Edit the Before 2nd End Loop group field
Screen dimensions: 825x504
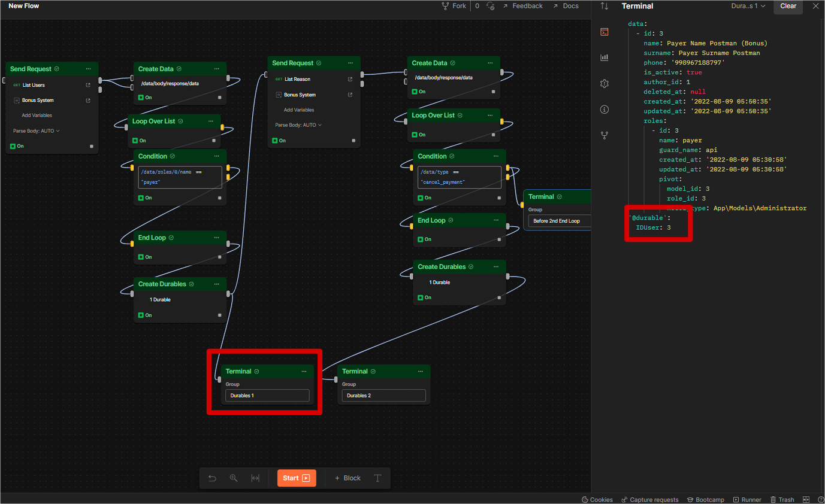[x=560, y=221]
